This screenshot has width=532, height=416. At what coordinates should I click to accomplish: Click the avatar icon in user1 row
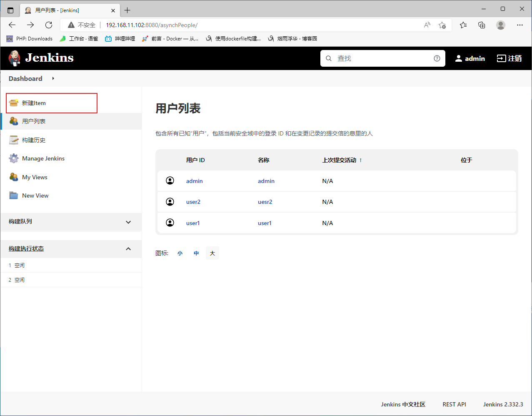coord(170,223)
